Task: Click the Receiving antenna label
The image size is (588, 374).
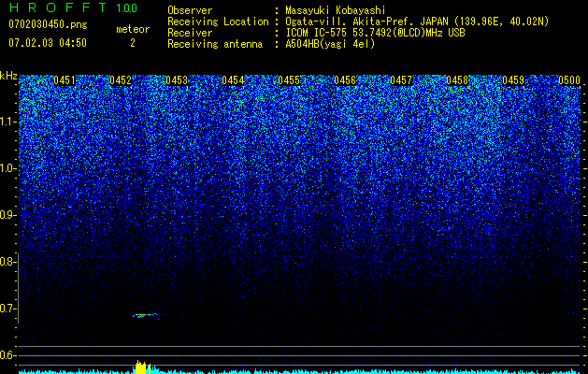Action: click(x=215, y=44)
